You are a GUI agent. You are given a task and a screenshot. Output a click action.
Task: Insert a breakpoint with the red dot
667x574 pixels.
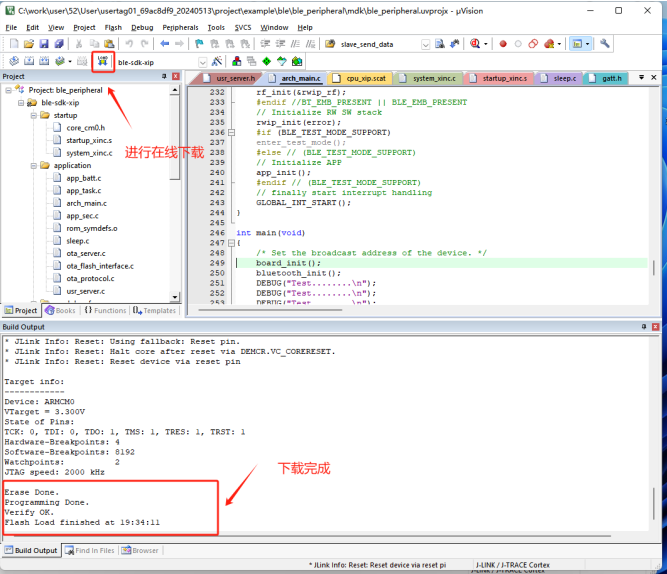pyautogui.click(x=503, y=44)
